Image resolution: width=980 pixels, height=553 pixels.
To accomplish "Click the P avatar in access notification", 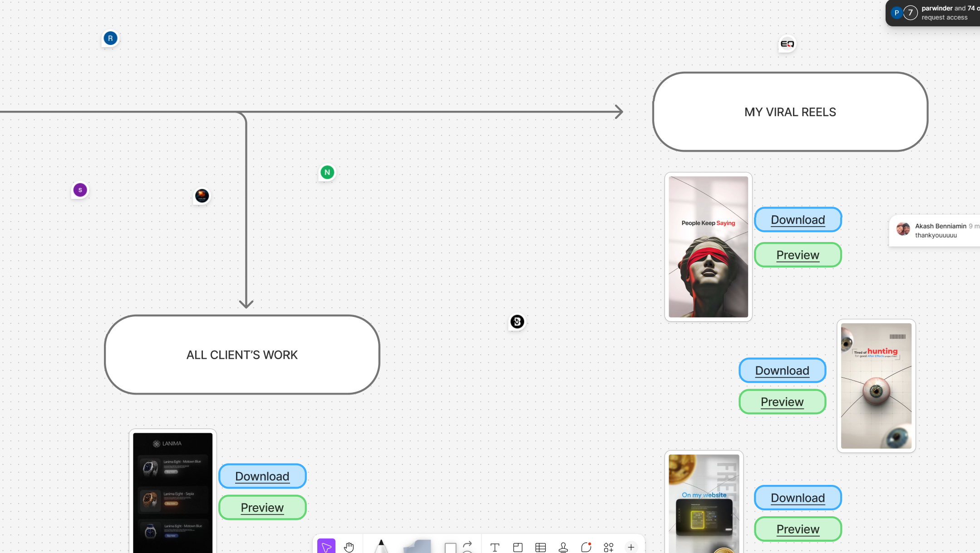I will pyautogui.click(x=896, y=13).
